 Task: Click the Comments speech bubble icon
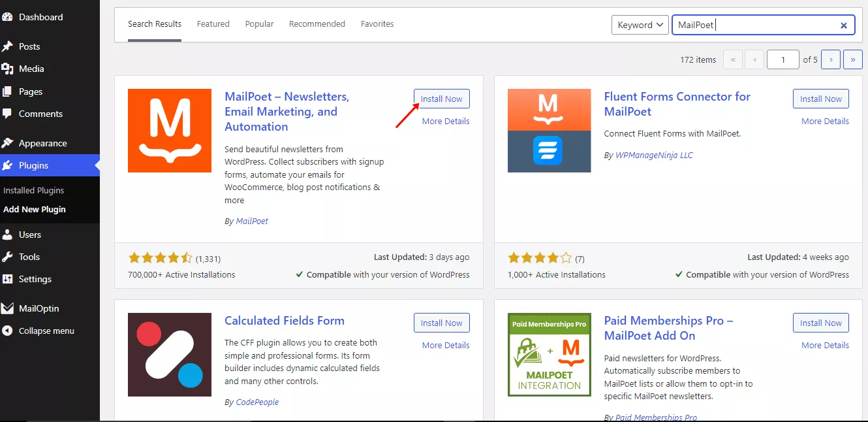coord(8,114)
